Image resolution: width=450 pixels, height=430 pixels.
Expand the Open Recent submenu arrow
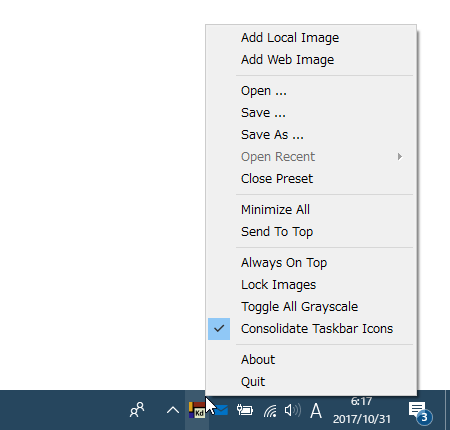pyautogui.click(x=400, y=157)
